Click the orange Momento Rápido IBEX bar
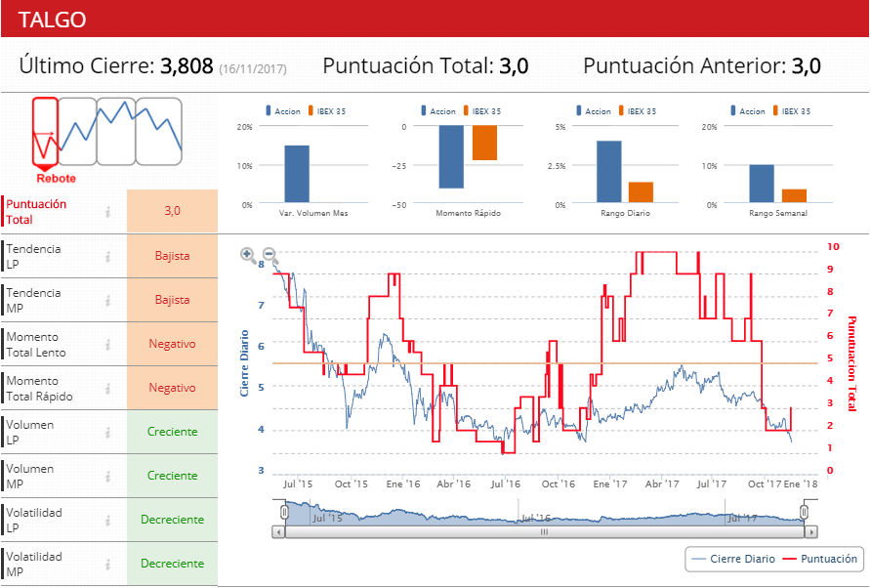The height and width of the screenshot is (588, 871). click(484, 143)
